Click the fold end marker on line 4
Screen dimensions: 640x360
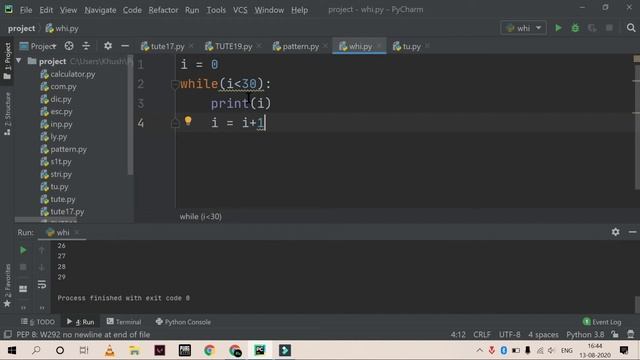pos(175,123)
